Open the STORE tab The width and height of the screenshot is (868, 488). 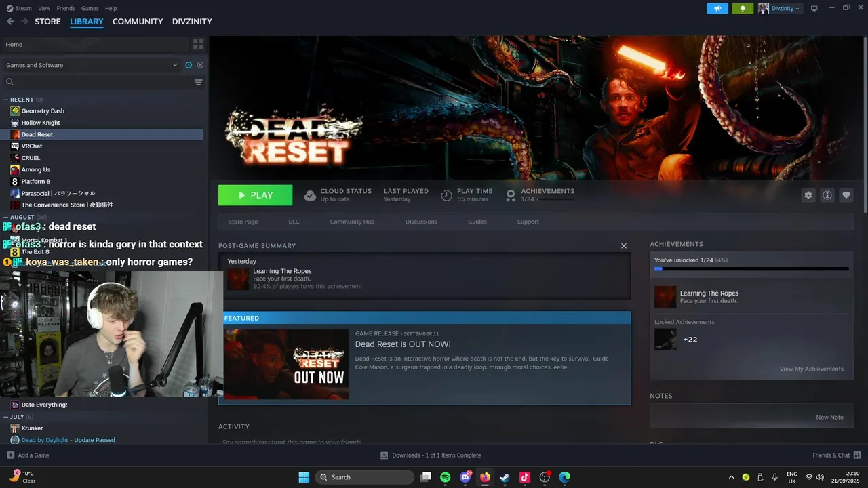coord(47,22)
